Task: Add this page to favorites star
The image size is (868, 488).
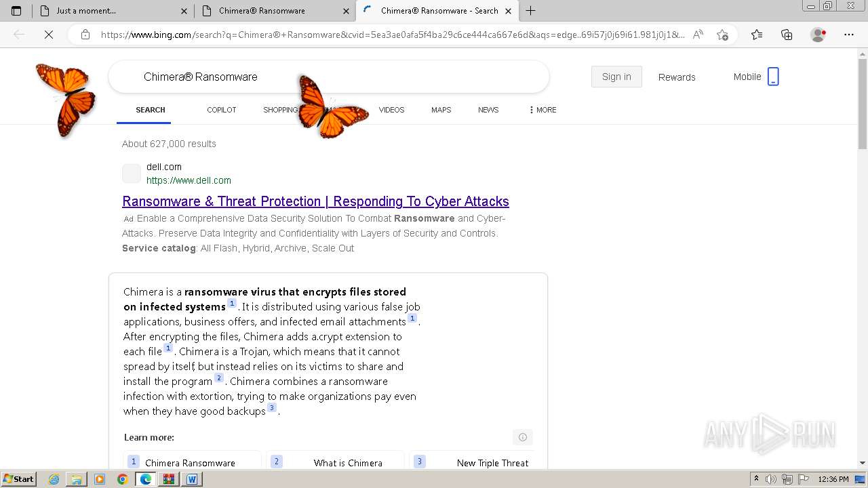Action: (x=722, y=35)
